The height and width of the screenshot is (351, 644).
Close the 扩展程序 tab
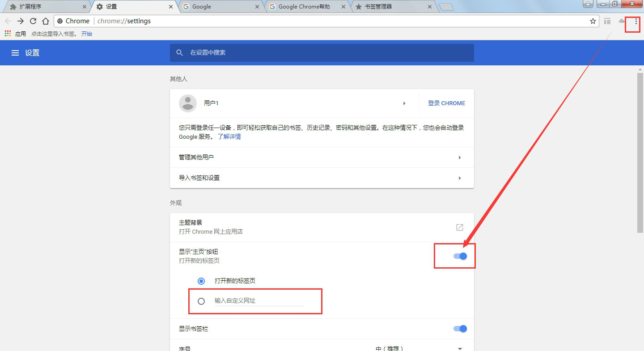click(85, 7)
